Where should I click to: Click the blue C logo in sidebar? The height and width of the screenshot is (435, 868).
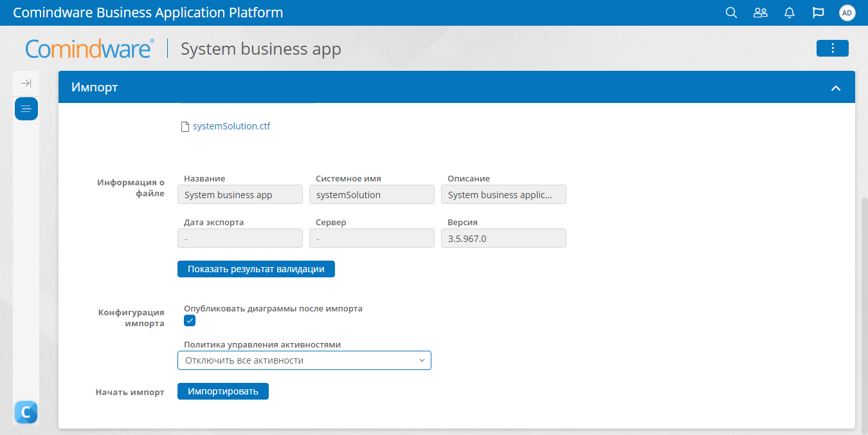(x=26, y=412)
